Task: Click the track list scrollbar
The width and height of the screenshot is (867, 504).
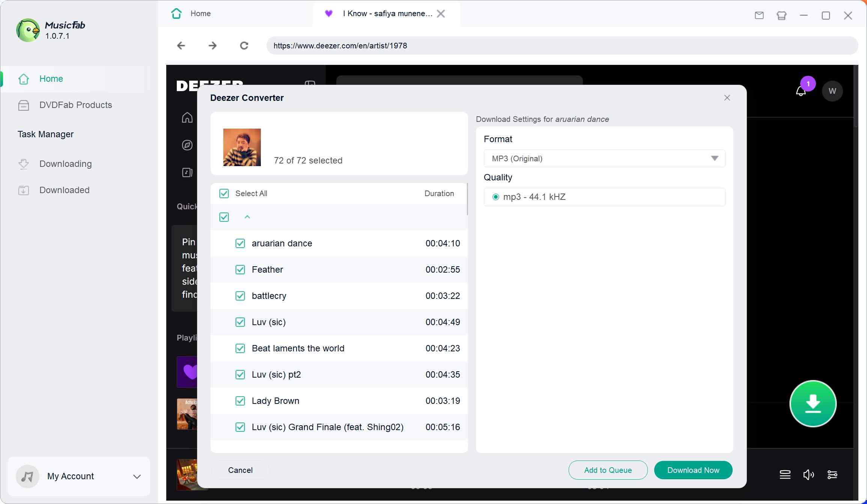Action: pyautogui.click(x=467, y=199)
